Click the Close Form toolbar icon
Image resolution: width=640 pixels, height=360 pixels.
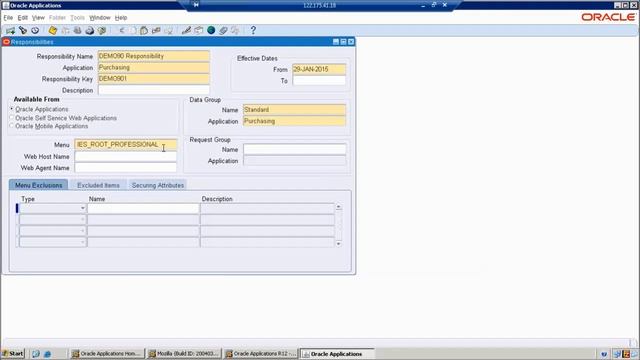click(x=102, y=31)
